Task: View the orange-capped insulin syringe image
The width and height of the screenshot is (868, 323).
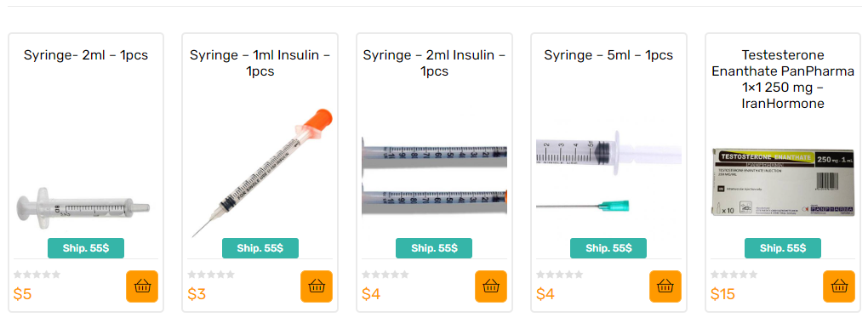Action: [262, 173]
